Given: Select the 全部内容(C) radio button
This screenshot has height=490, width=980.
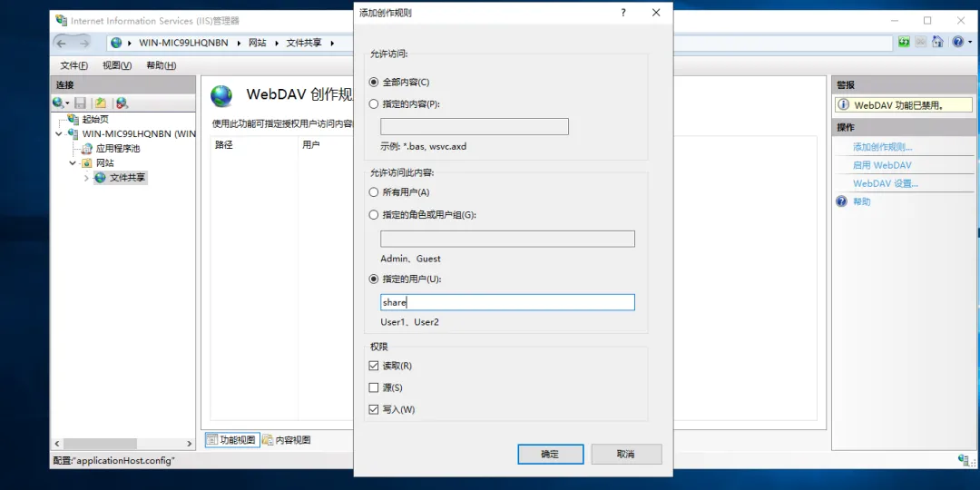Looking at the screenshot, I should pyautogui.click(x=374, y=82).
